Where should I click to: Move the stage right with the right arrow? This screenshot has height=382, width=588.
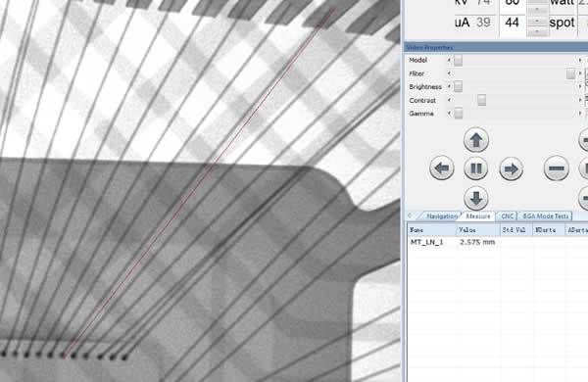[x=512, y=168]
